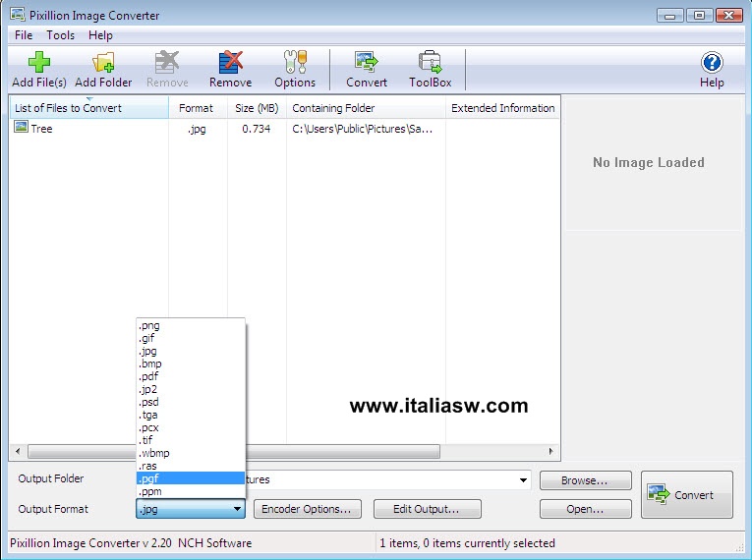Click the Size (MB) column header
The height and width of the screenshot is (560, 752).
(257, 108)
